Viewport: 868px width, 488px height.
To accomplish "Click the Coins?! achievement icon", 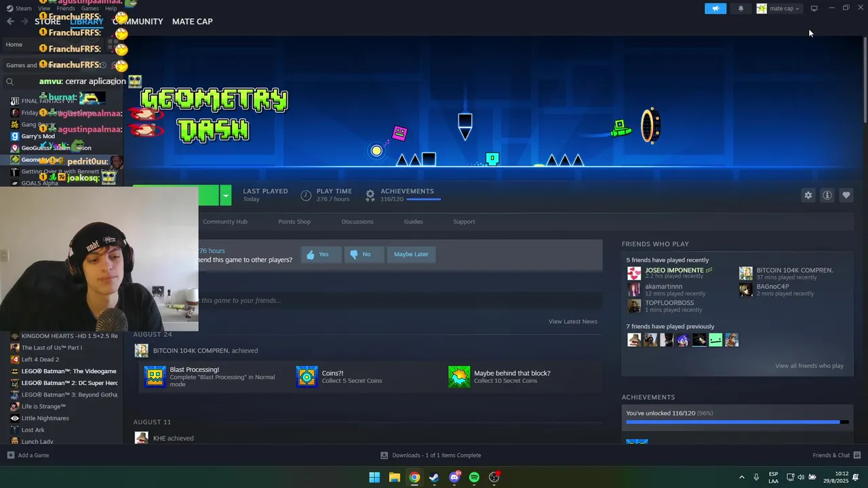I will click(307, 376).
